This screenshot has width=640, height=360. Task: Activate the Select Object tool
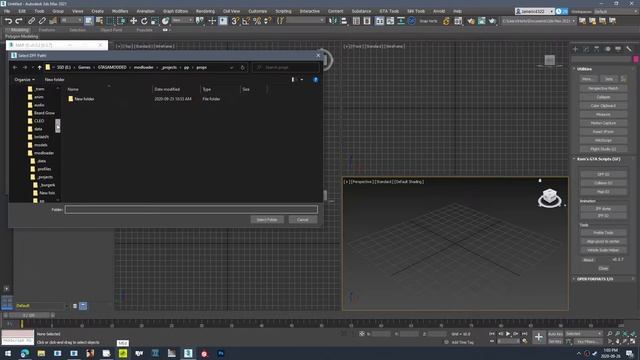click(x=89, y=21)
